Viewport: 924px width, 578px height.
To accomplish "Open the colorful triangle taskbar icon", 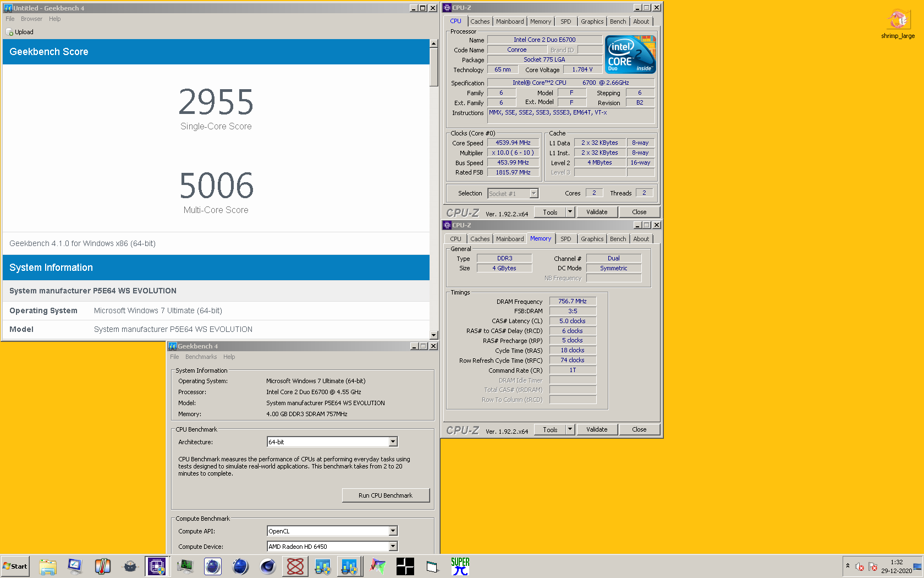I will 378,566.
